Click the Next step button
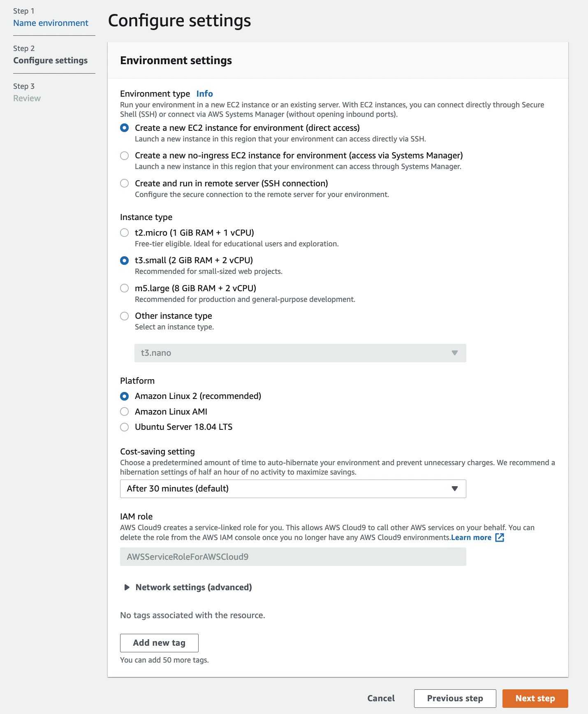 click(x=535, y=698)
